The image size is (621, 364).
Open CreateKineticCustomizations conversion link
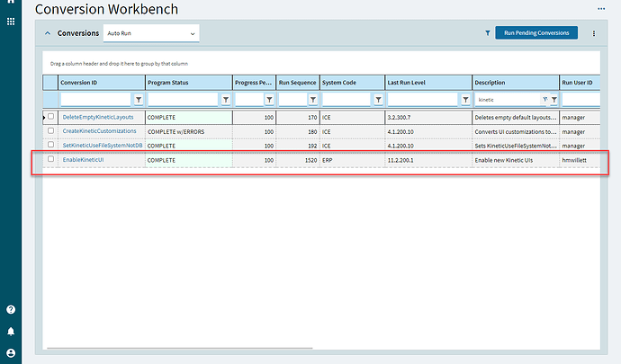coord(99,131)
